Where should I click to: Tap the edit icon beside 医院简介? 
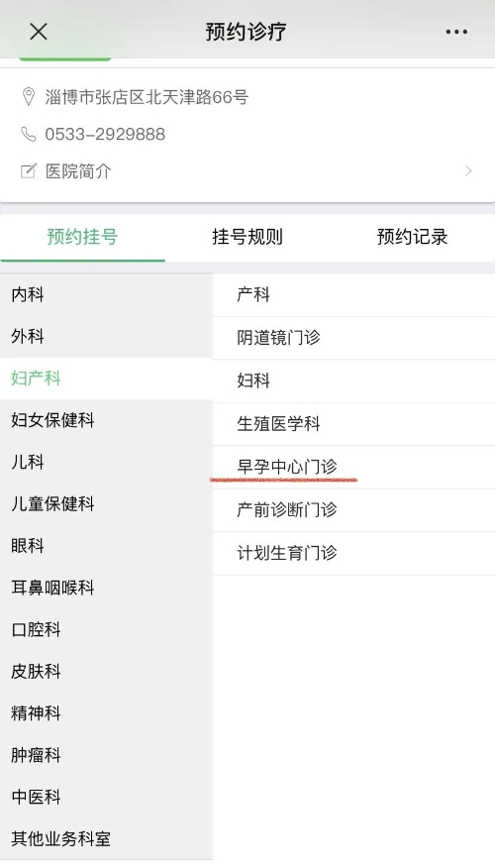28,170
